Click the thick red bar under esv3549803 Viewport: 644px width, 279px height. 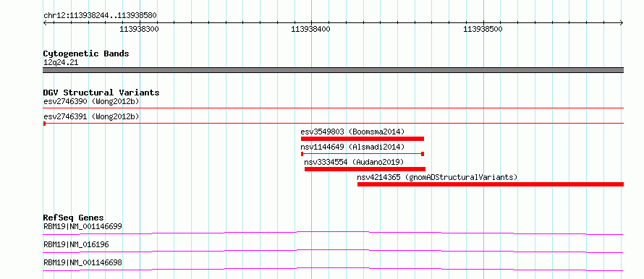(363, 139)
